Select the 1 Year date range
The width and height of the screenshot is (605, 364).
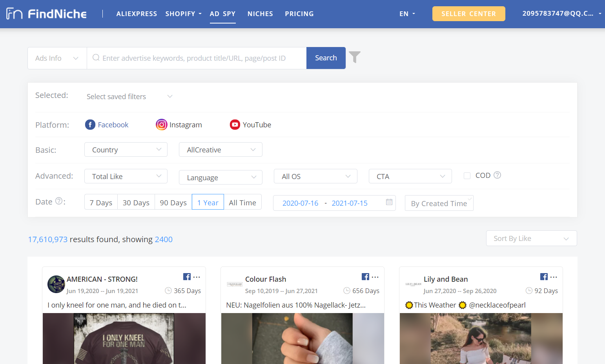[x=208, y=202]
